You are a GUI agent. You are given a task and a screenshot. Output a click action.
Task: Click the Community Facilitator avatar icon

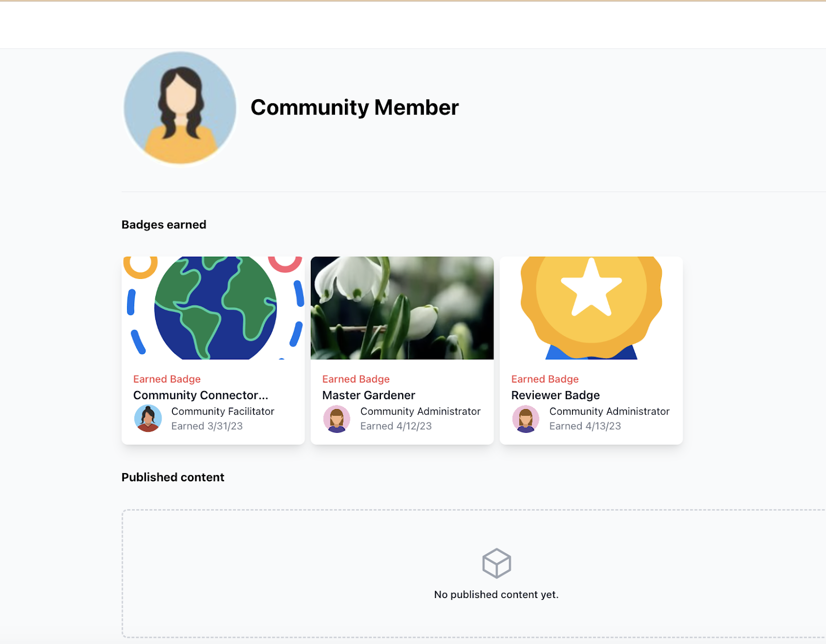[148, 418]
